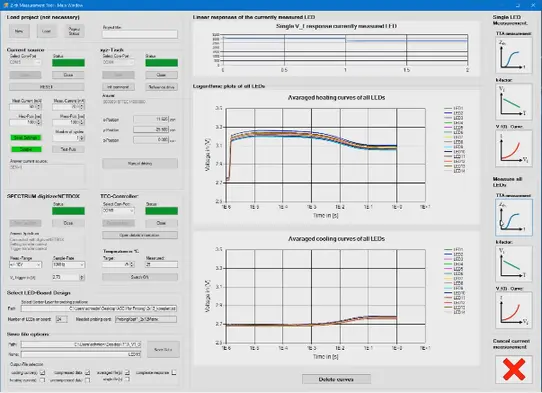This screenshot has height=393, width=542.
Task: Click the Project Status button
Action: pos(74,31)
